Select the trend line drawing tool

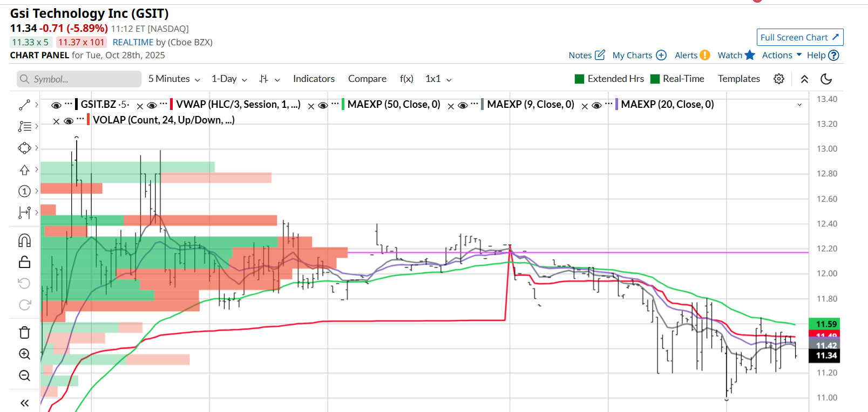(x=25, y=105)
